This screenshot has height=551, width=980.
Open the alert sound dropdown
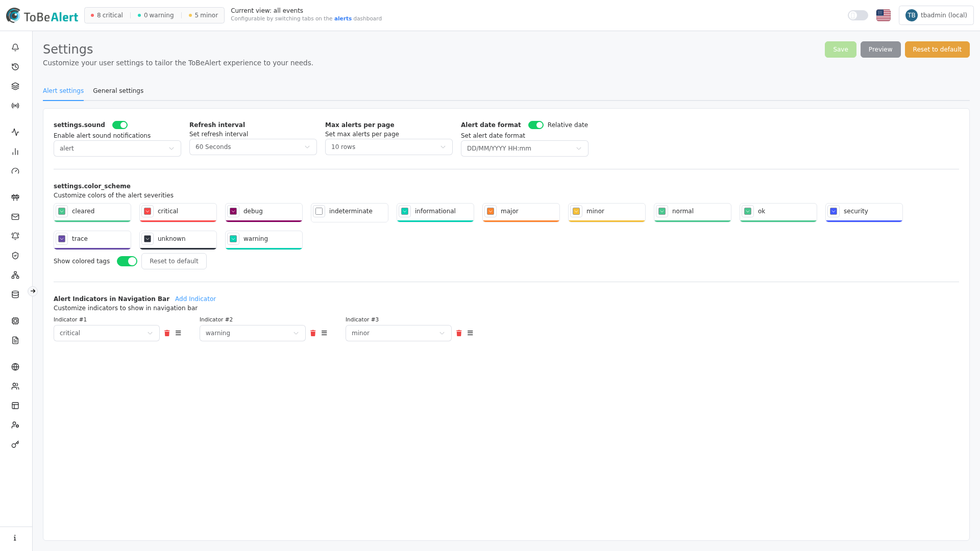tap(117, 148)
